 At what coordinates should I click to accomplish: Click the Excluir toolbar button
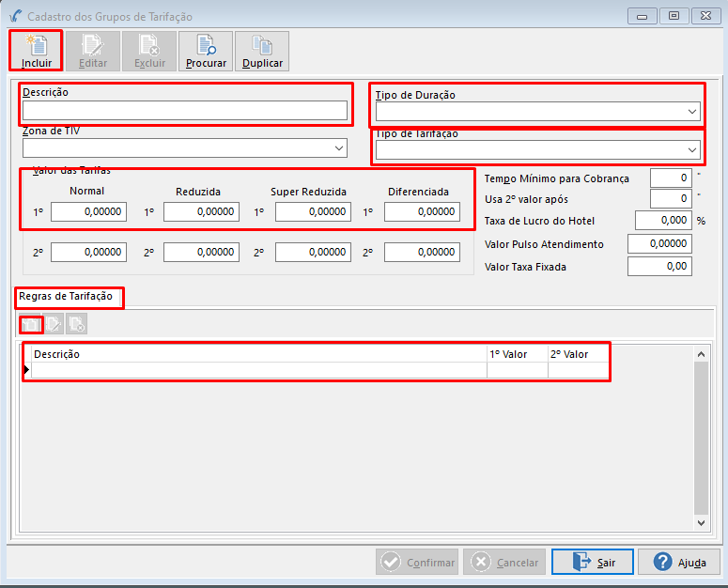pyautogui.click(x=149, y=51)
